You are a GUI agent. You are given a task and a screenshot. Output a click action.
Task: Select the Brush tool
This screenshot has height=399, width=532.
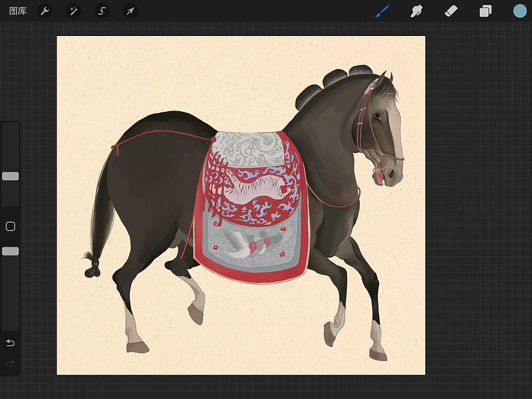(382, 11)
